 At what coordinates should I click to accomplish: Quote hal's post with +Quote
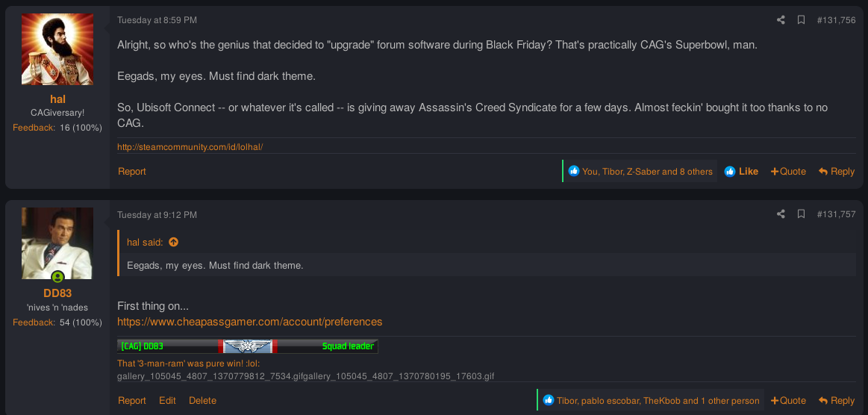click(x=788, y=171)
